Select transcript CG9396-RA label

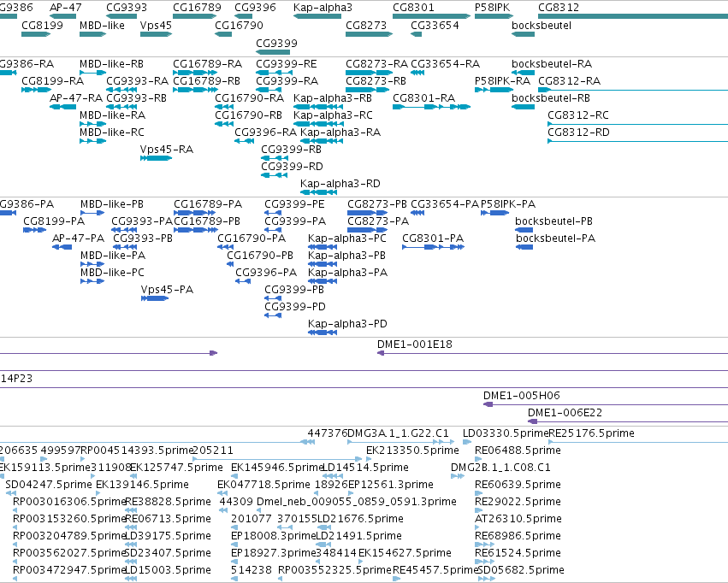[265, 132]
